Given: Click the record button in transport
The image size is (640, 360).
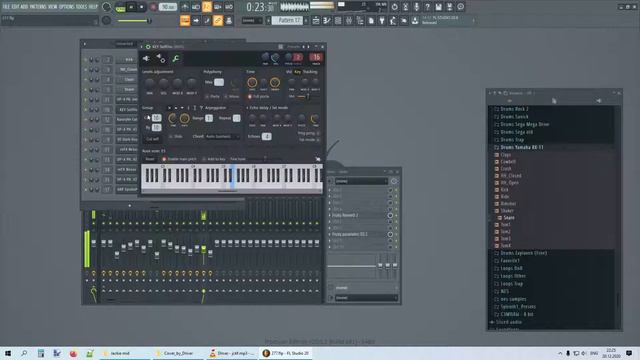Looking at the screenshot, I should pyautogui.click(x=153, y=7).
